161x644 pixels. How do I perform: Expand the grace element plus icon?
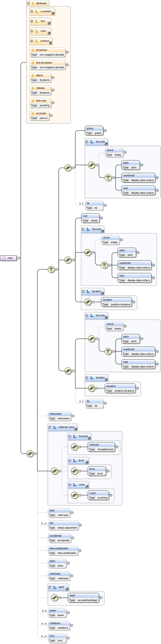[105, 130]
